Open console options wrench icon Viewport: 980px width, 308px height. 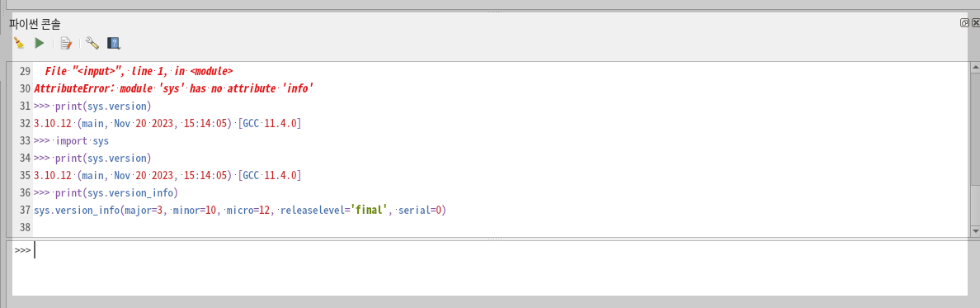pyautogui.click(x=92, y=43)
